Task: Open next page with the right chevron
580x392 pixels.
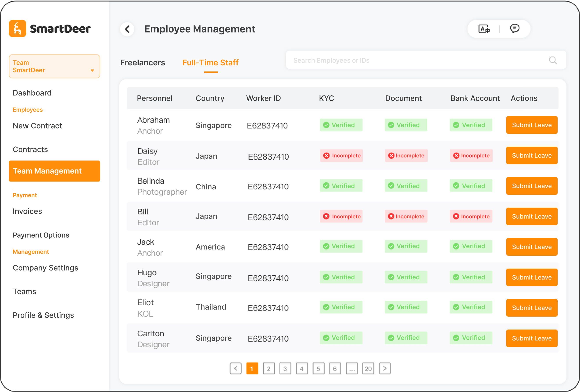Action: click(x=385, y=368)
